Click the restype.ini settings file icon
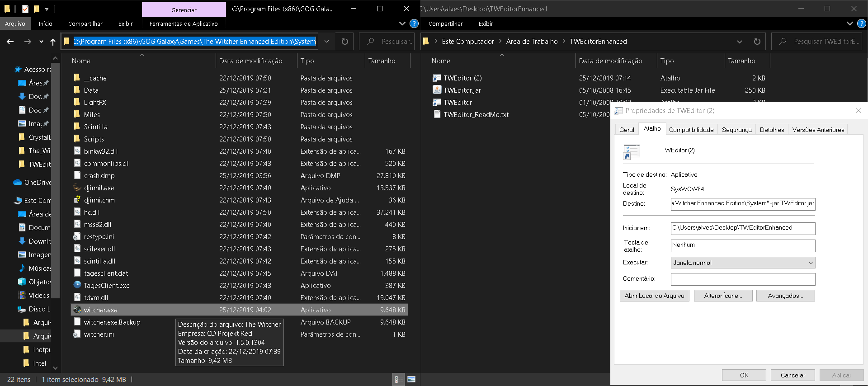The width and height of the screenshot is (868, 386). coord(77,237)
